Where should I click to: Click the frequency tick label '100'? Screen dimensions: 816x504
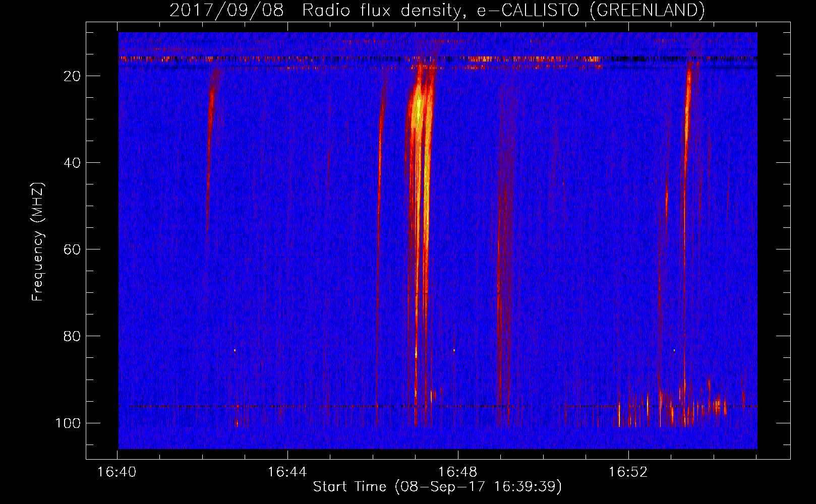point(68,423)
